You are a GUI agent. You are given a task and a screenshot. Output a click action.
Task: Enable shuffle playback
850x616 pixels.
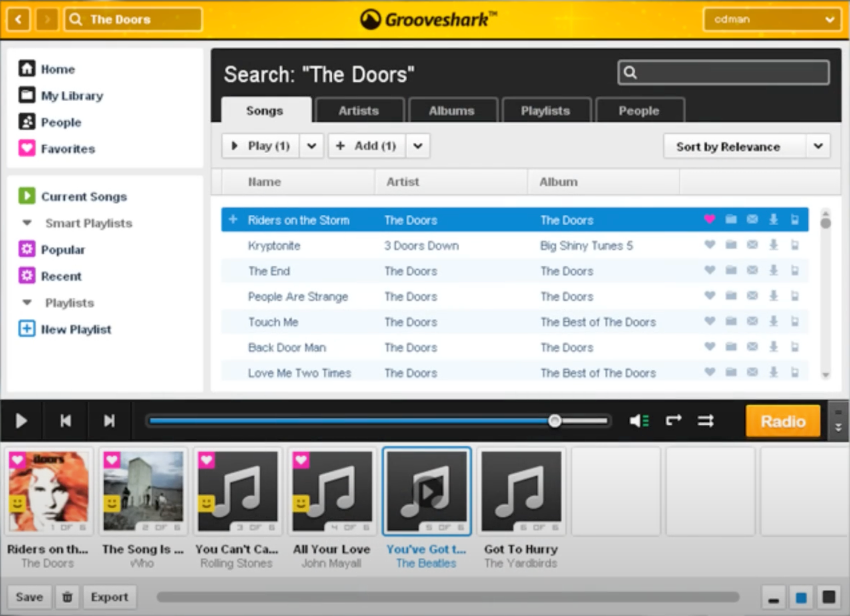(x=706, y=421)
